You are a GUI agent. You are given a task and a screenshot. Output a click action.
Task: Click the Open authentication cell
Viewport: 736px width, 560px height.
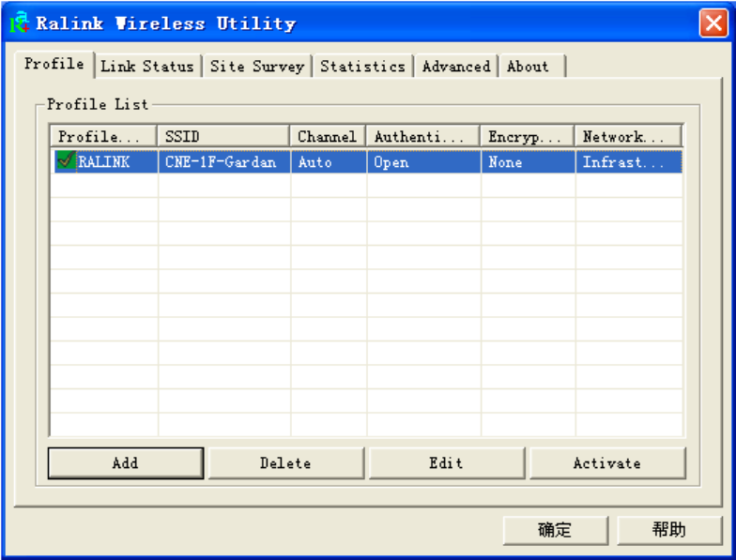point(424,161)
